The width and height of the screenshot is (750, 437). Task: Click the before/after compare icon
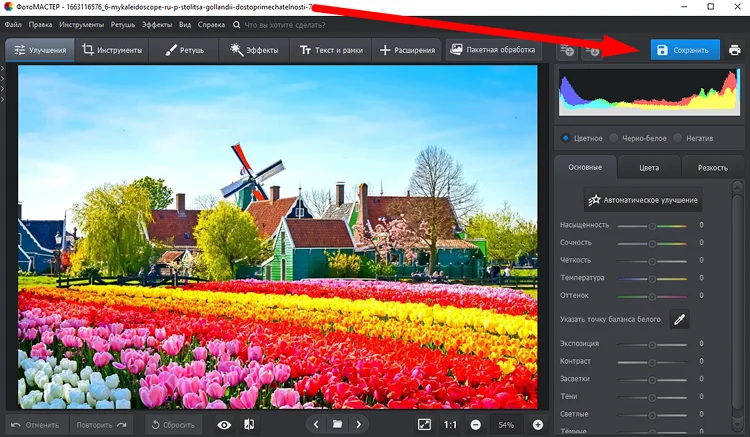pos(249,425)
